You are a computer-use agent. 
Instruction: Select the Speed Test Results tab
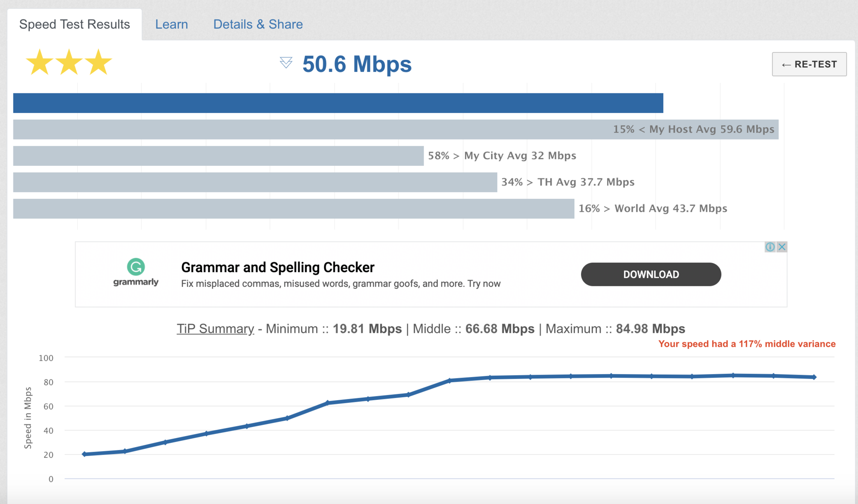tap(75, 24)
